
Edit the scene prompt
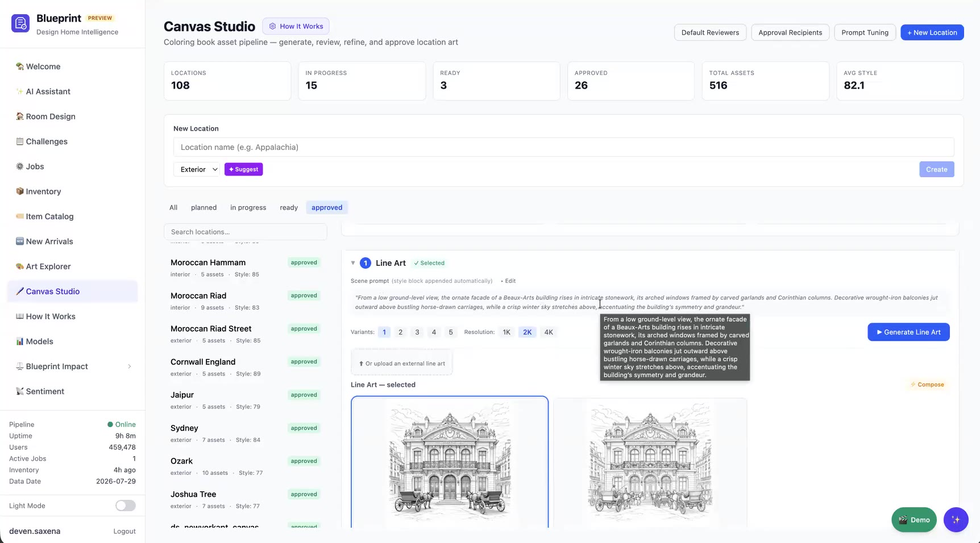tap(508, 281)
